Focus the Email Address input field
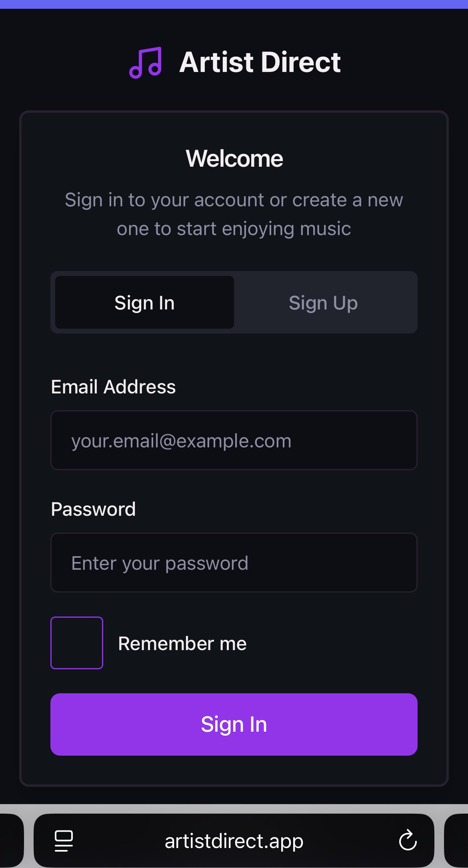Viewport: 468px width, 868px height. [234, 440]
